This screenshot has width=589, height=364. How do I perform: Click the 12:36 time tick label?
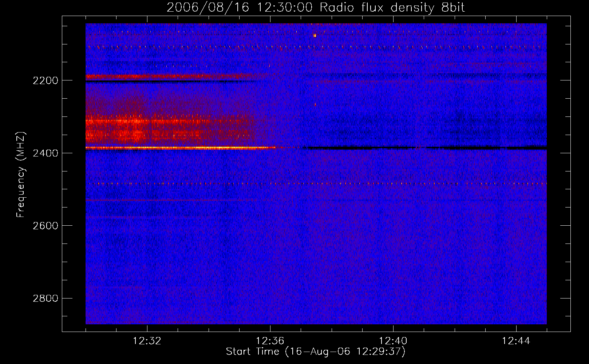click(270, 341)
